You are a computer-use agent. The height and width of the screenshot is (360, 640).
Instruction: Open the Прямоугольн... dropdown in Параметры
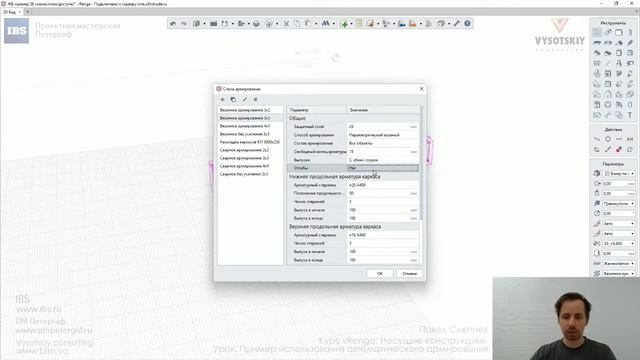click(619, 203)
